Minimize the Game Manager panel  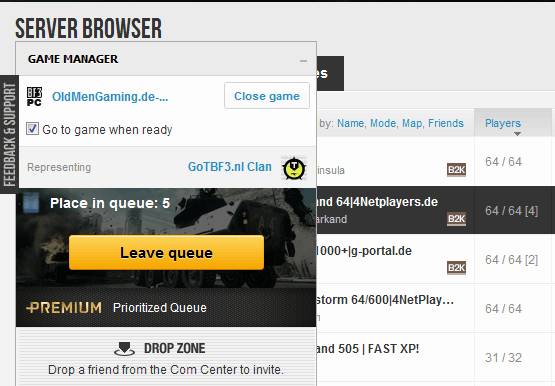click(303, 61)
